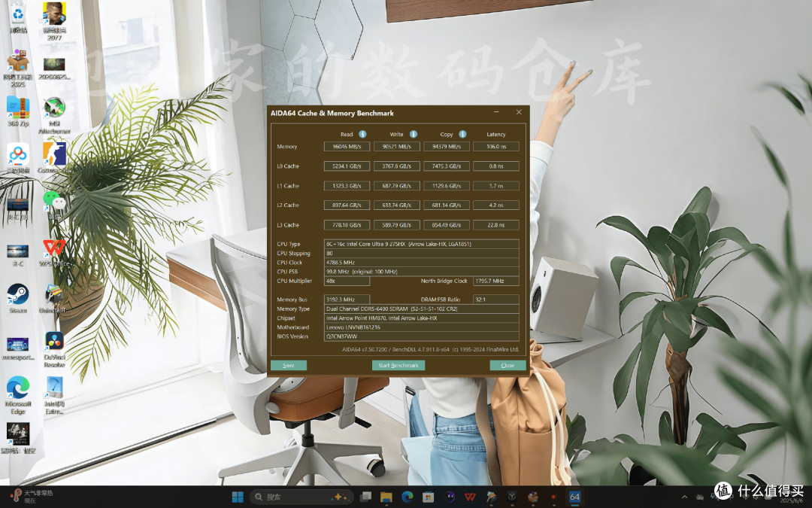Image resolution: width=812 pixels, height=508 pixels.
Task: Select the DaVinci Resolve desktop shortcut
Action: tap(54, 349)
